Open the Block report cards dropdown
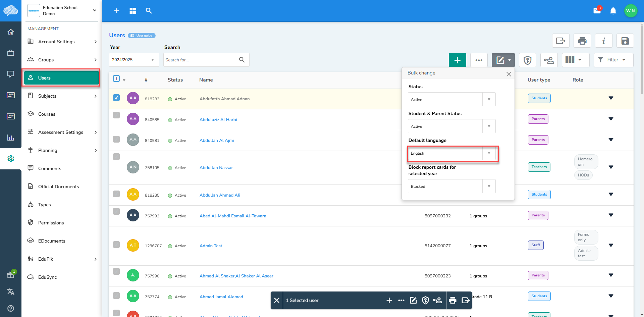The image size is (644, 317). 451,186
